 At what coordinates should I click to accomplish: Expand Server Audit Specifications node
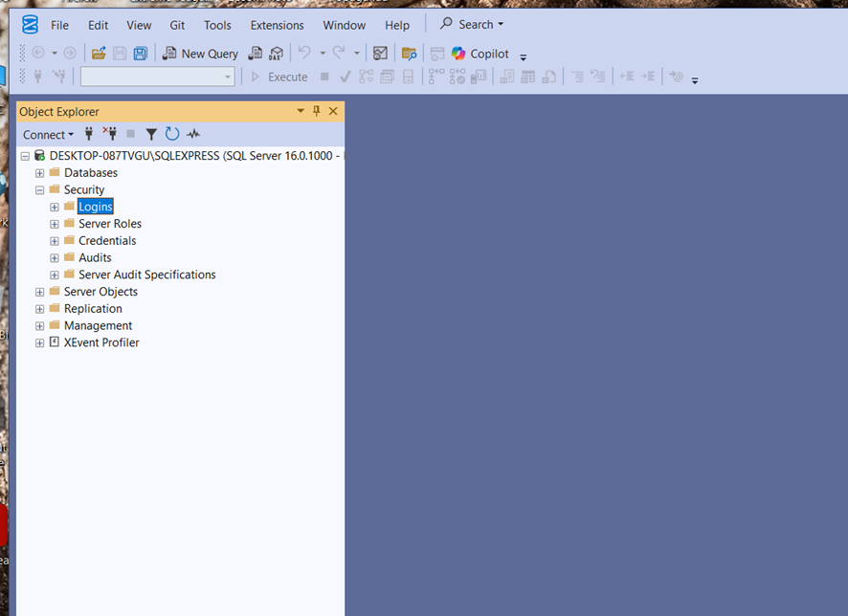pos(55,275)
